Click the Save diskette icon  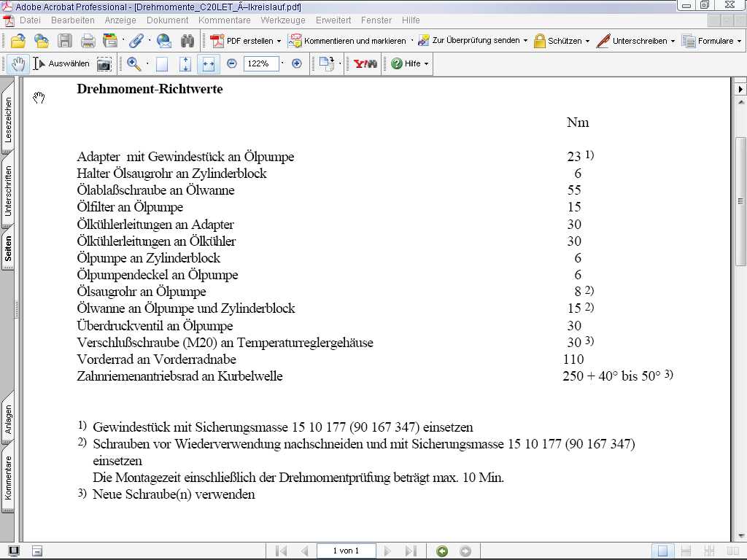coord(65,41)
